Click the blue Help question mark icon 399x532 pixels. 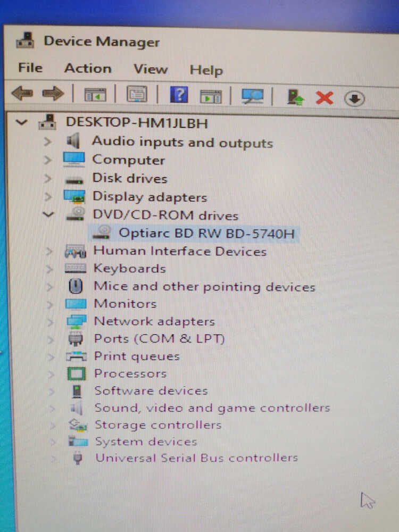pyautogui.click(x=179, y=95)
